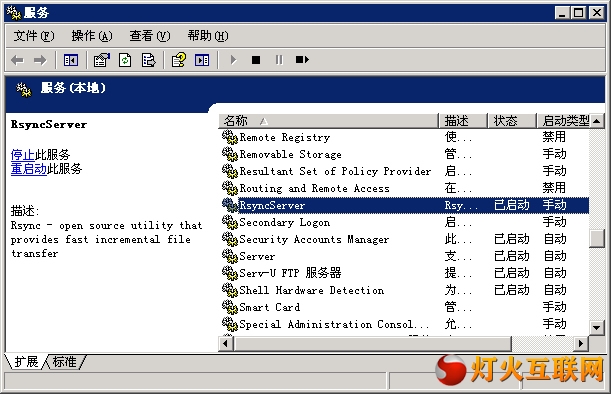Sort by the 描述 column header
The width and height of the screenshot is (611, 394).
(x=463, y=121)
